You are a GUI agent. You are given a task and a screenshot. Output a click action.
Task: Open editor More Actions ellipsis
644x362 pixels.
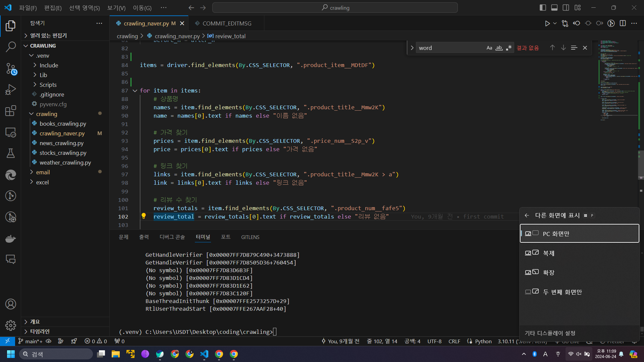[x=634, y=23]
